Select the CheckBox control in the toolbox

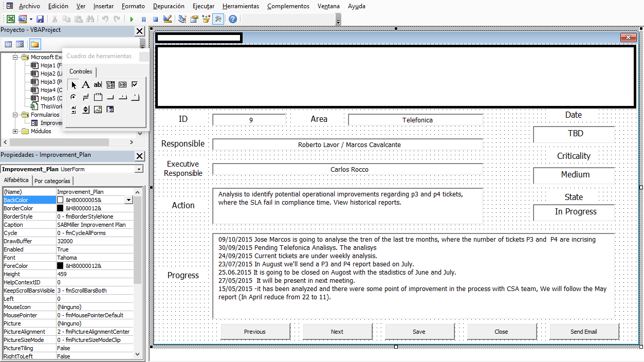click(135, 84)
